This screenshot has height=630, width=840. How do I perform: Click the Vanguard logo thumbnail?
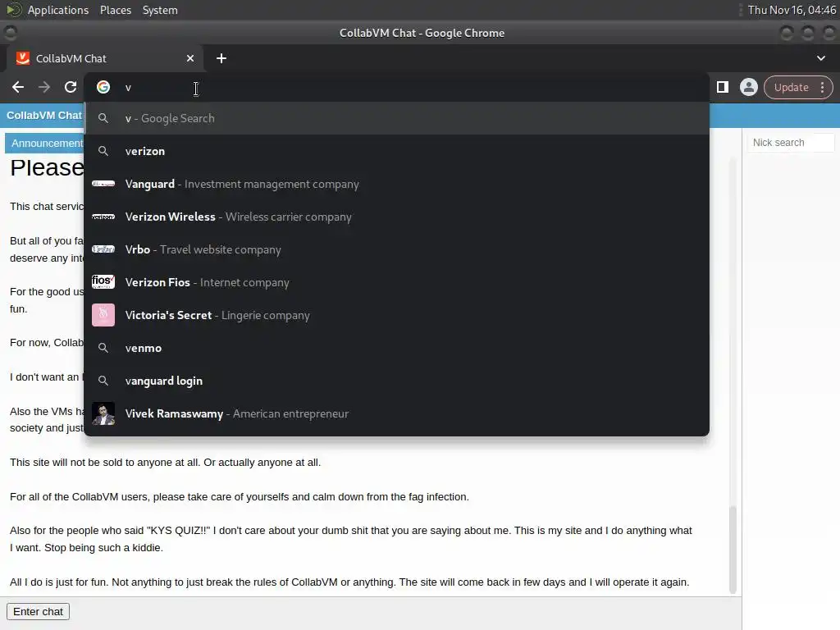coord(103,184)
